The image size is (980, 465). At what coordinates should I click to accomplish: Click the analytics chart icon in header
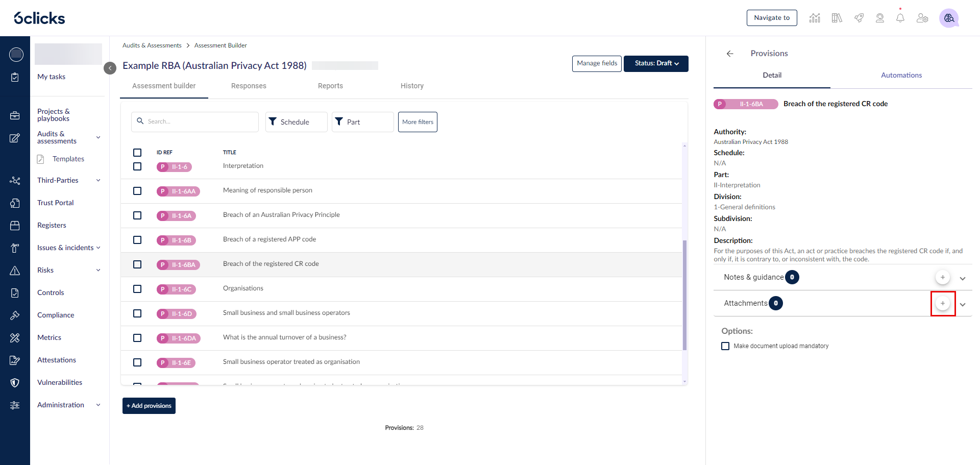[x=815, y=18]
